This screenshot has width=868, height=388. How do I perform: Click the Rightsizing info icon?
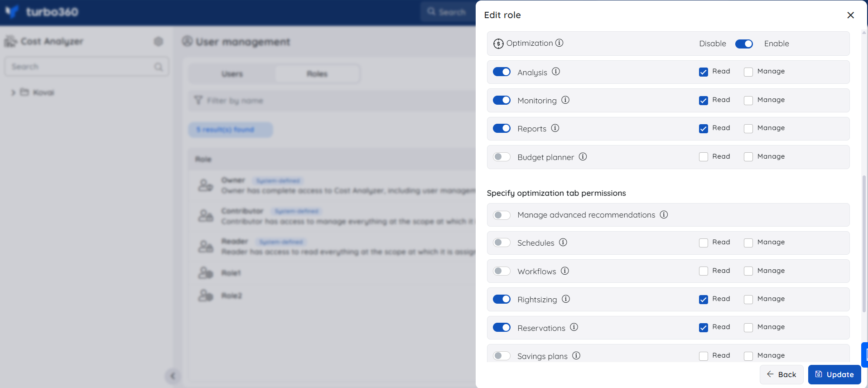click(x=566, y=299)
